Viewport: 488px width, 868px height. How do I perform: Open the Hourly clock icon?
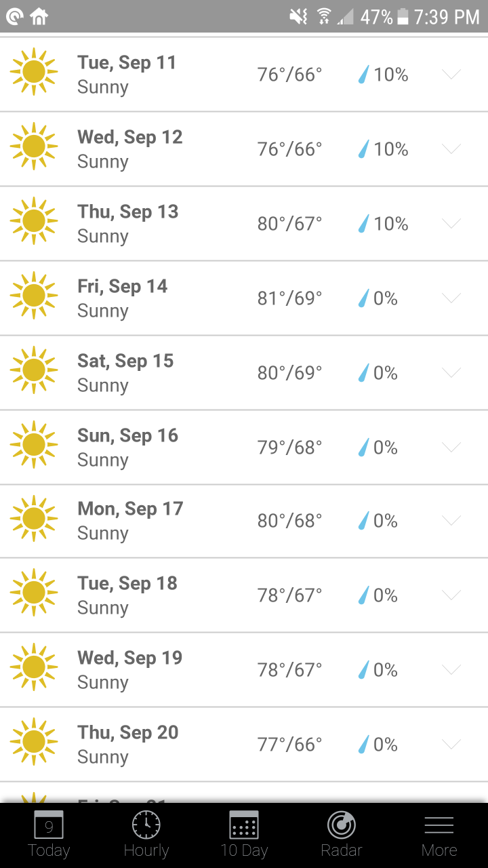pyautogui.click(x=146, y=825)
